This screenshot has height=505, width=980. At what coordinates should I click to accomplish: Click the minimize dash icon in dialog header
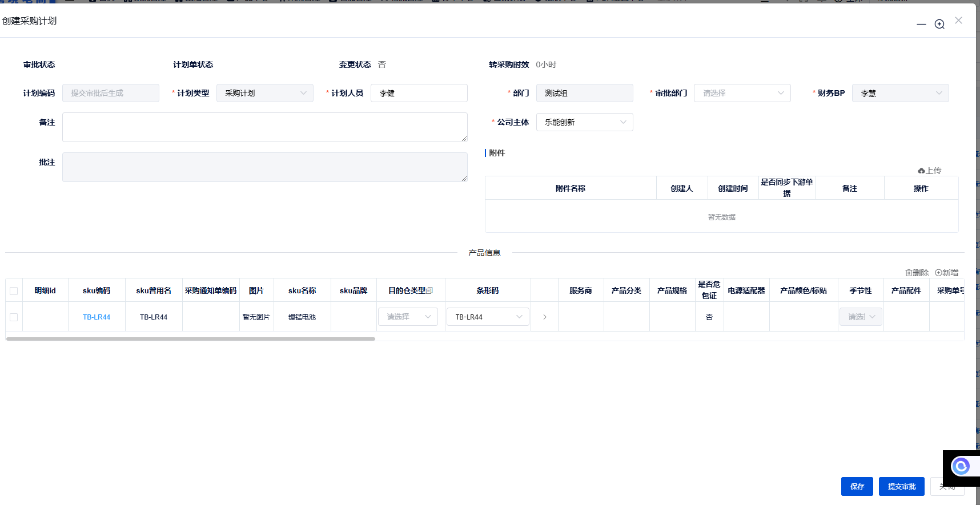click(x=921, y=24)
